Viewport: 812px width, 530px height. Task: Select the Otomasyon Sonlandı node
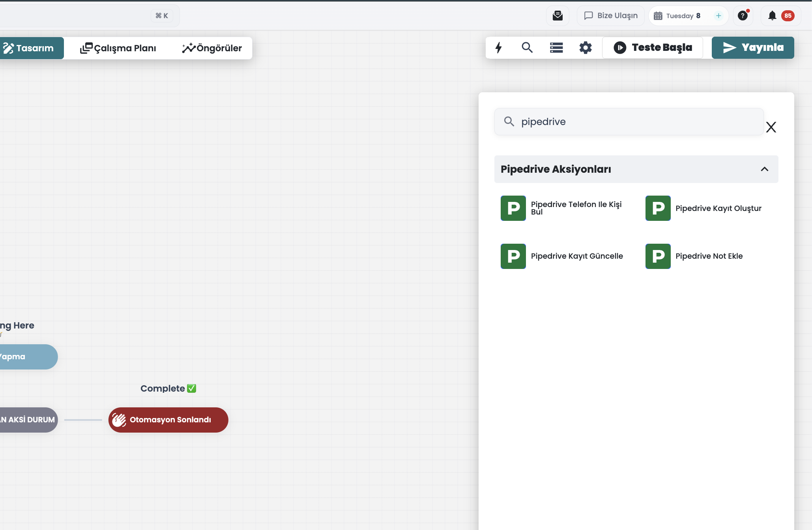click(x=168, y=420)
